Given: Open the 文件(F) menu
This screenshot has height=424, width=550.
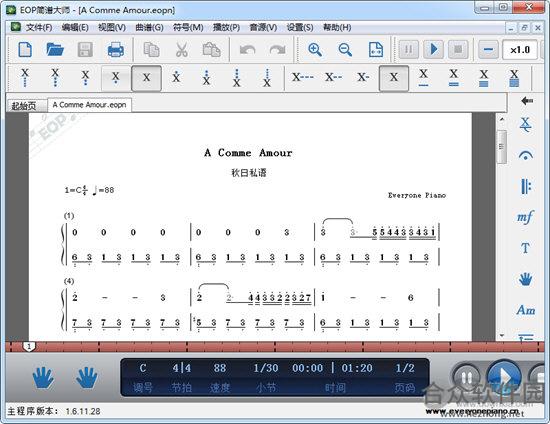Looking at the screenshot, I should click(x=39, y=27).
